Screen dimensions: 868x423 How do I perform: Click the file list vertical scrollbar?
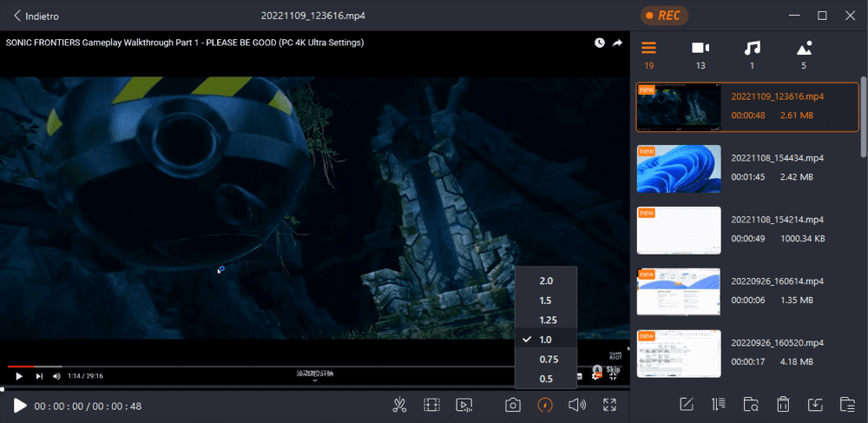[864, 117]
